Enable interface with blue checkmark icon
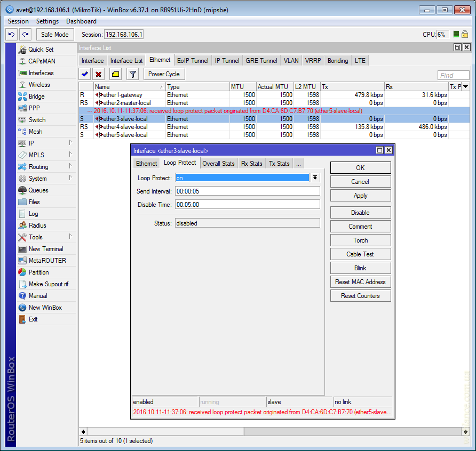 (85, 74)
